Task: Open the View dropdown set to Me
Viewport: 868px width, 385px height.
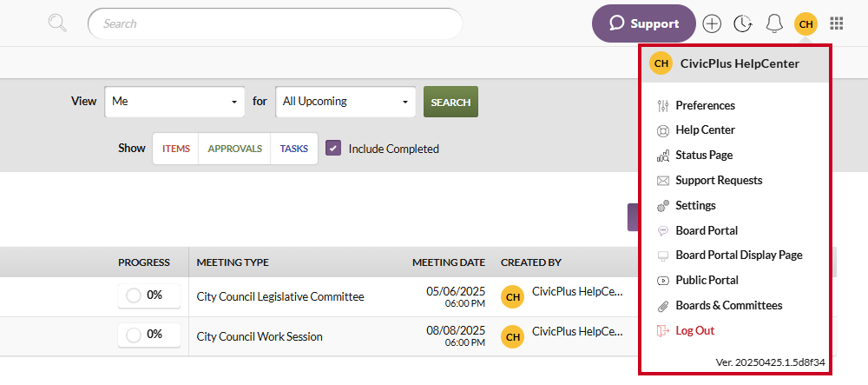Action: point(174,102)
